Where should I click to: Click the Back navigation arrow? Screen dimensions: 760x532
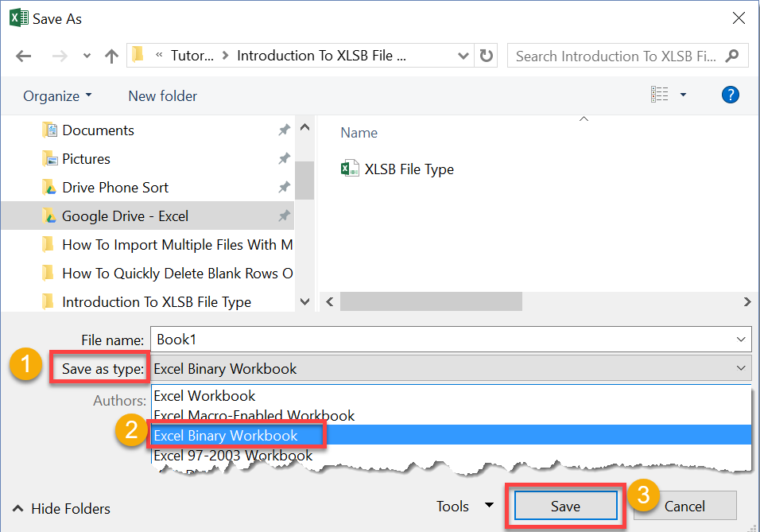tap(23, 56)
